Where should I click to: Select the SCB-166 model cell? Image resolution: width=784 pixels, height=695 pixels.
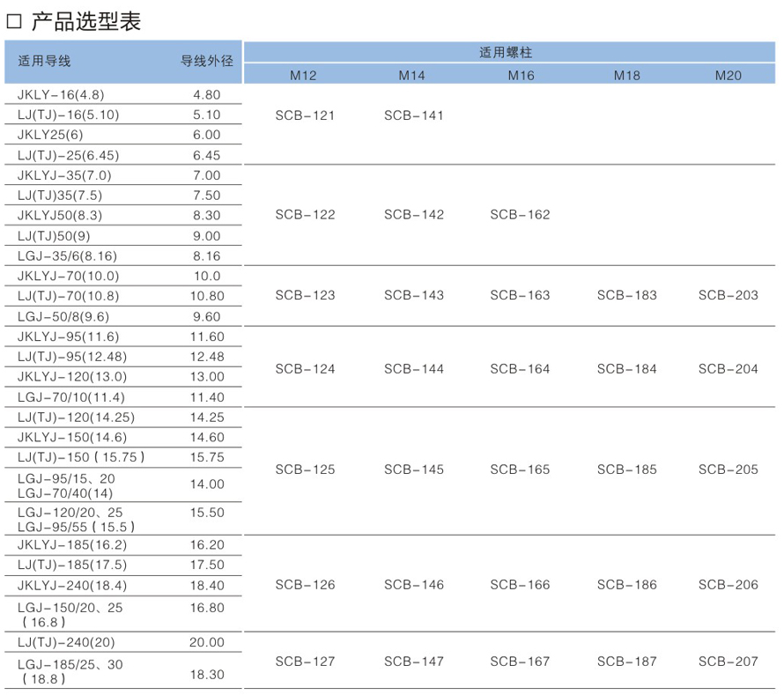(520, 585)
